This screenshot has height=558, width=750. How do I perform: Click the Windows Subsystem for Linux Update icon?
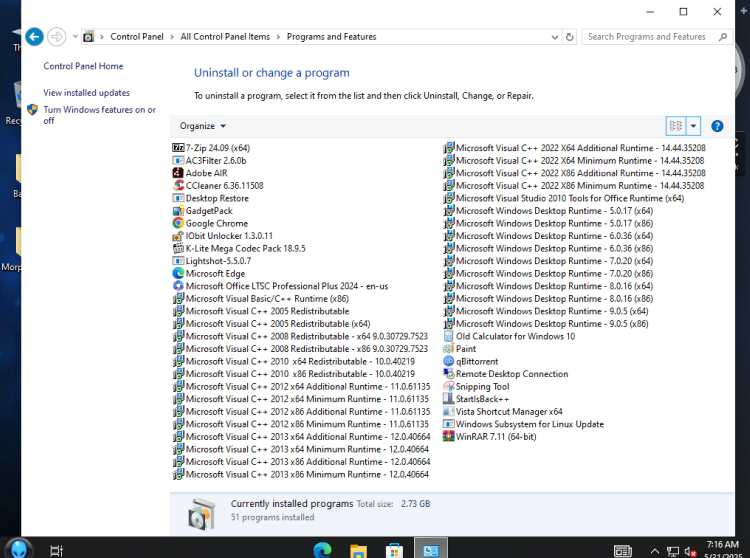448,424
